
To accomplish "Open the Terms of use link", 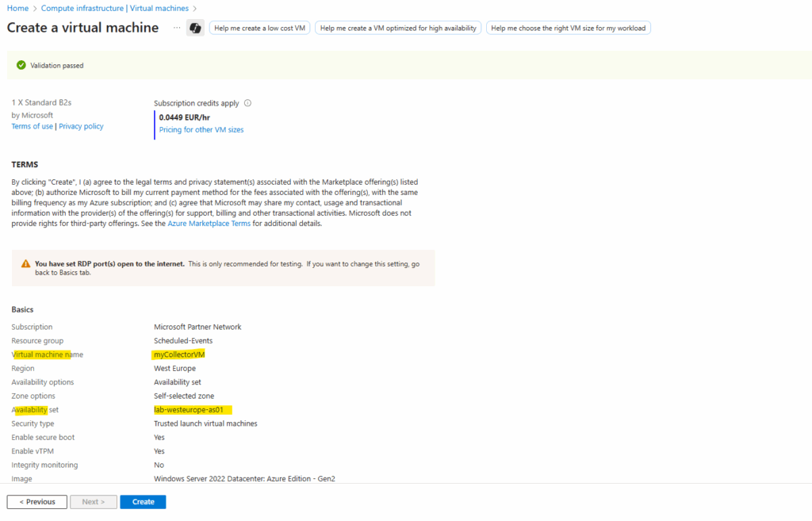I will [32, 126].
